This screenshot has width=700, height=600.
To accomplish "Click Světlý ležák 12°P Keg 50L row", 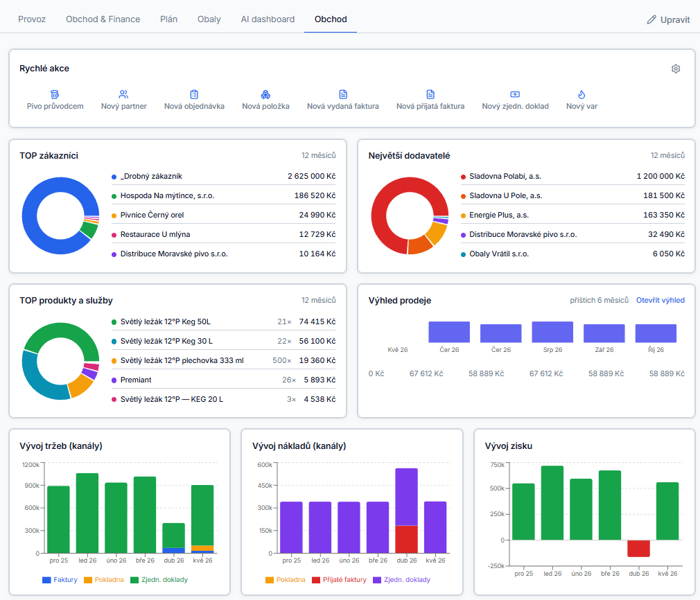I will tap(223, 322).
